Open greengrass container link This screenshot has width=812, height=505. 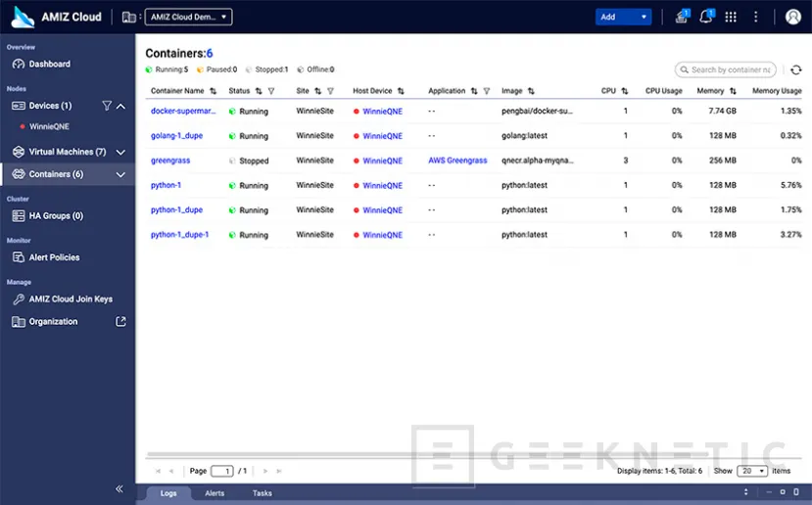(170, 161)
